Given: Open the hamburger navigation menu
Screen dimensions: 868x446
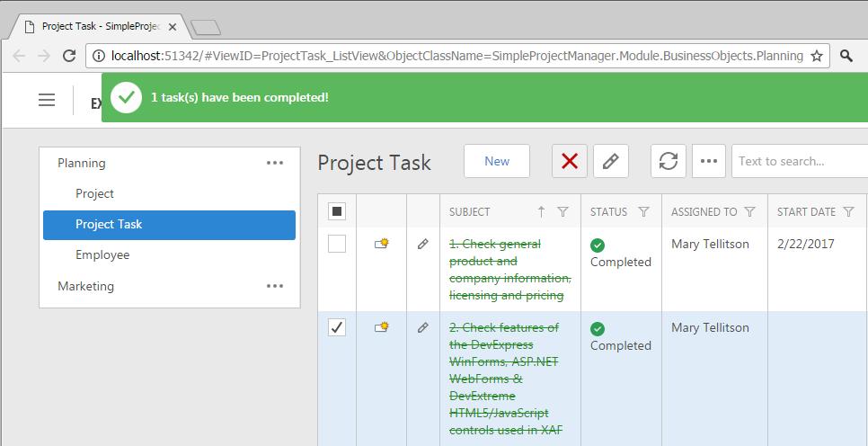Looking at the screenshot, I should 47,100.
